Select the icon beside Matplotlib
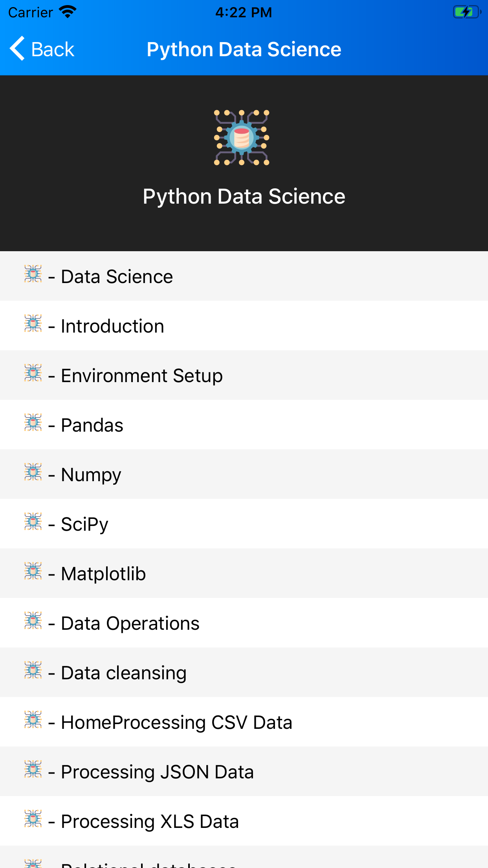The height and width of the screenshot is (868, 488). (33, 571)
